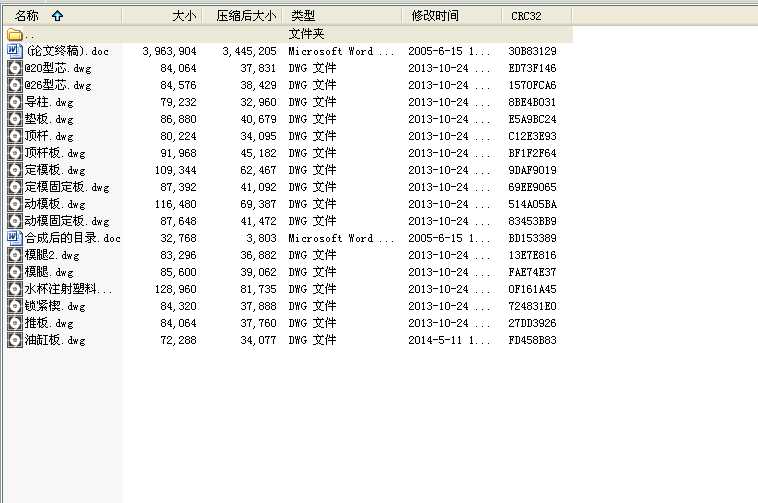Screen dimensions: 758x503
Task: Select file name 水杯注射塑料...
Action: pyautogui.click(x=68, y=289)
